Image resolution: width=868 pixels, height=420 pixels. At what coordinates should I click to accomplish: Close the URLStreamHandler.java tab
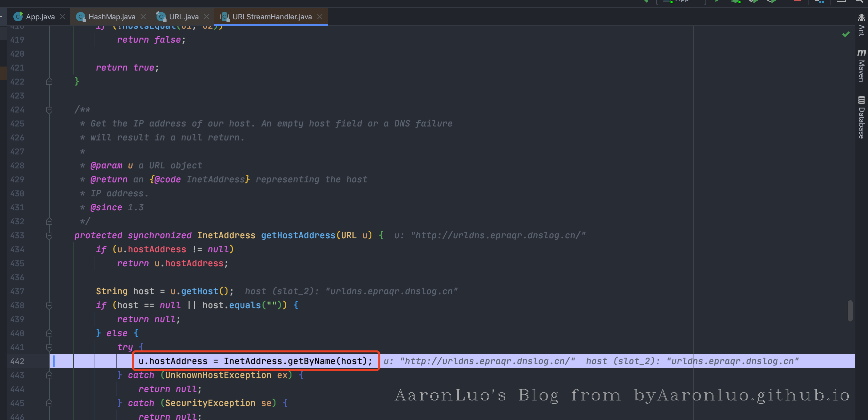tap(320, 17)
